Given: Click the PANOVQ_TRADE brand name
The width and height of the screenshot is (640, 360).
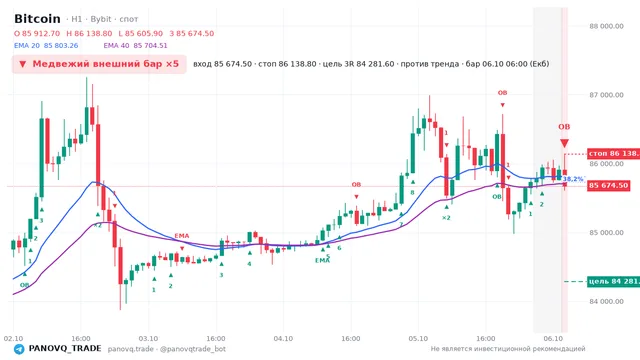Looking at the screenshot, I should 65,349.
